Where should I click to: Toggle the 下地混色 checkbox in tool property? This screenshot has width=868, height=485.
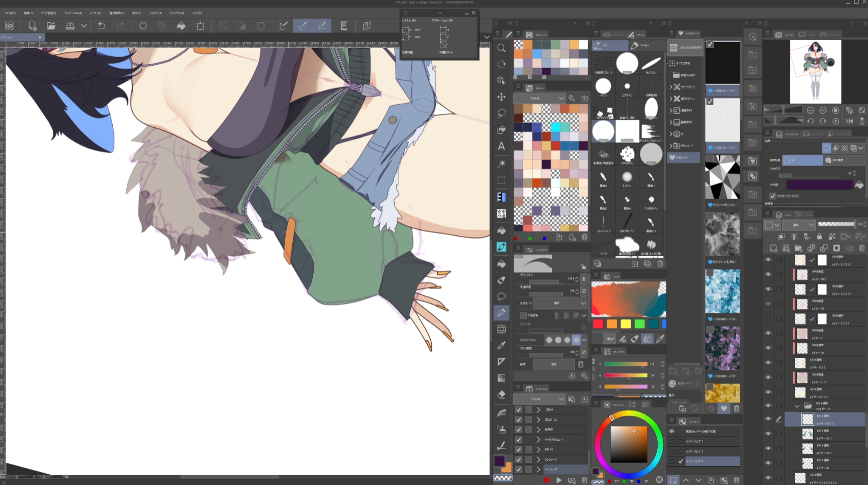523,315
